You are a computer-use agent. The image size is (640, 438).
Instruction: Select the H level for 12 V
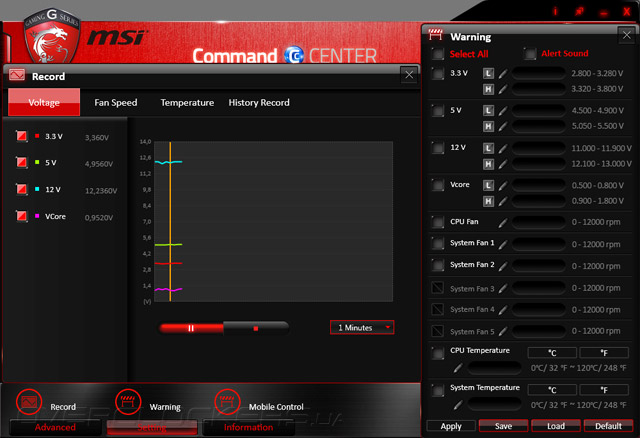click(x=488, y=164)
